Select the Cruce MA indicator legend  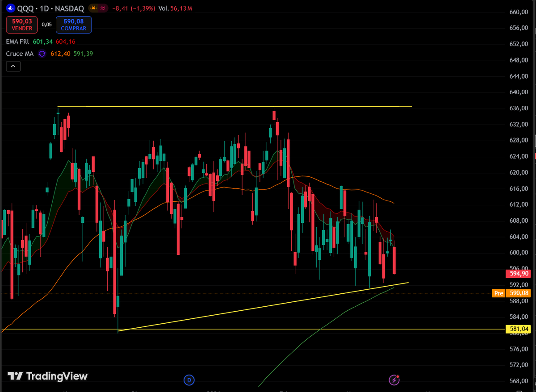tap(20, 54)
